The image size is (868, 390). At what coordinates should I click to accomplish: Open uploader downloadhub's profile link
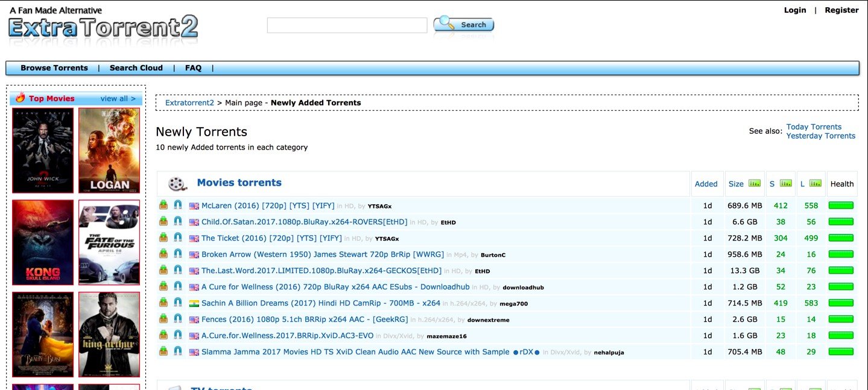point(524,288)
